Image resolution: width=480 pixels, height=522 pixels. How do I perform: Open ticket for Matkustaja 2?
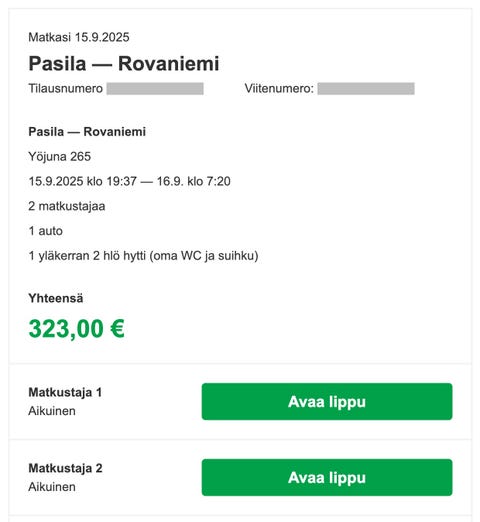click(327, 477)
